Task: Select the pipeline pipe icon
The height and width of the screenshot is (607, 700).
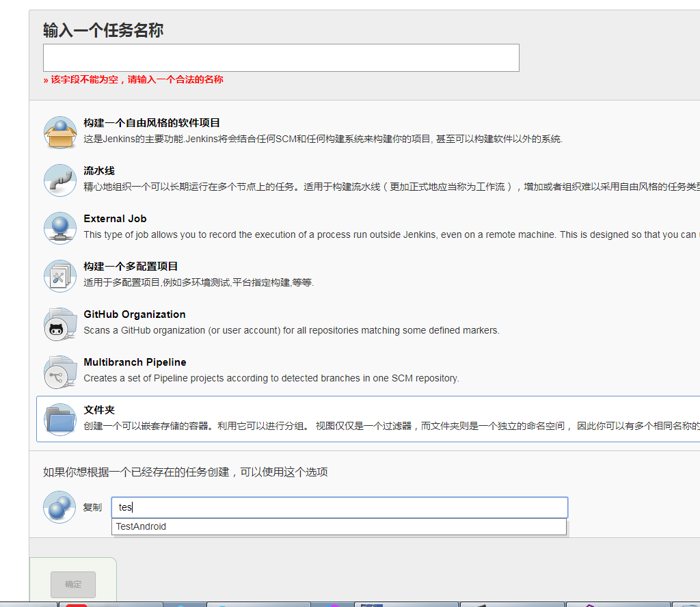Action: coord(60,180)
